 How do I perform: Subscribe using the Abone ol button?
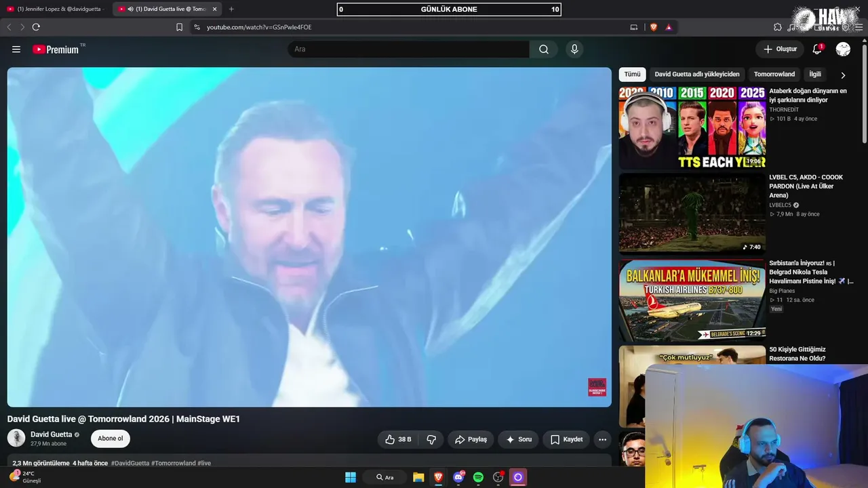[x=111, y=439]
